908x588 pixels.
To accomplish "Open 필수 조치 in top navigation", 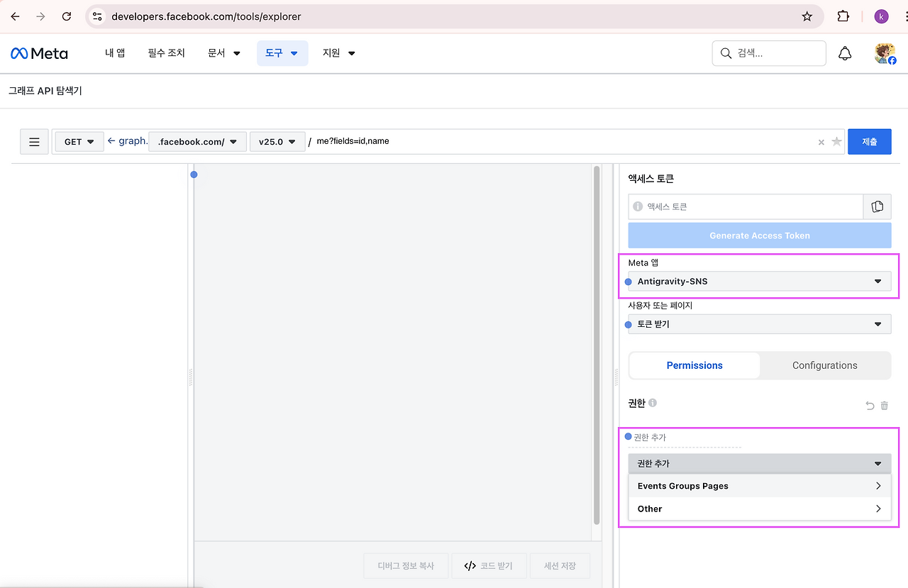I will coord(167,53).
